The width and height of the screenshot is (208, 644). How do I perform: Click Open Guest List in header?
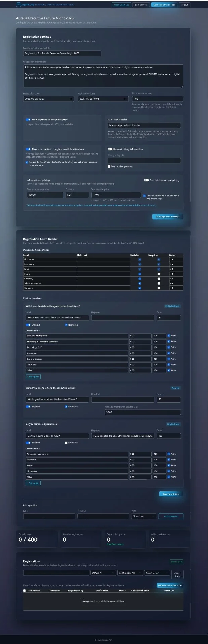[121, 5]
